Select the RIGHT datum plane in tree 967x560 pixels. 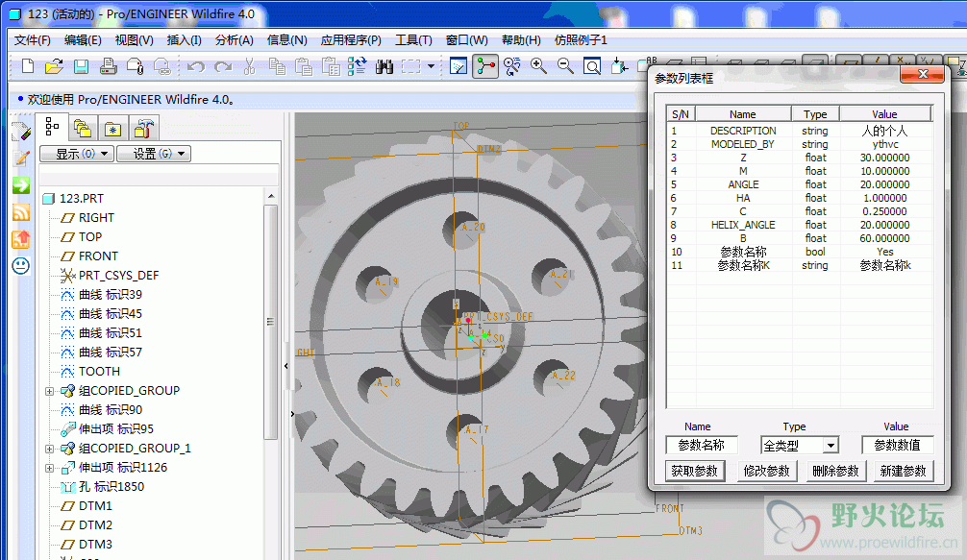tap(96, 217)
